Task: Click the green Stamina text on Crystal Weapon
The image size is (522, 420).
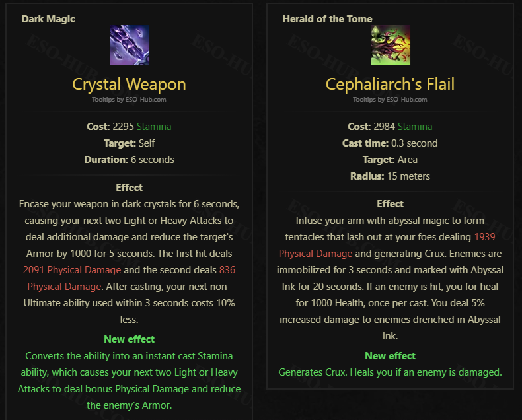Action: (154, 127)
